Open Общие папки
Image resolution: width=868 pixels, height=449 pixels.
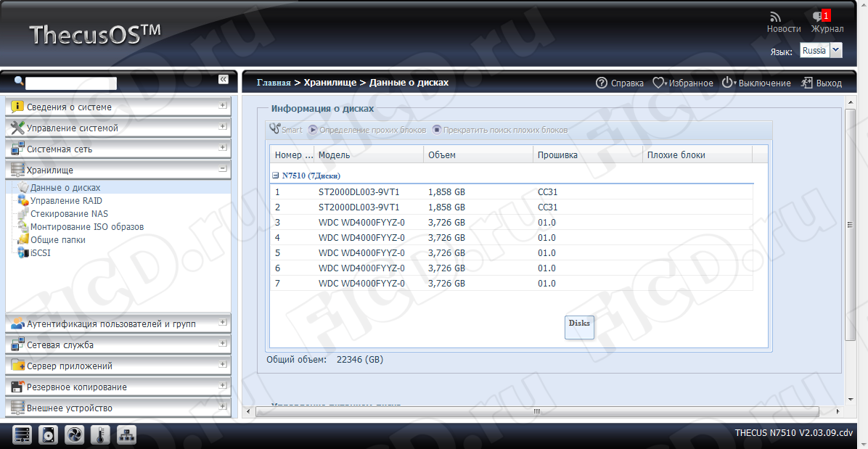click(57, 240)
